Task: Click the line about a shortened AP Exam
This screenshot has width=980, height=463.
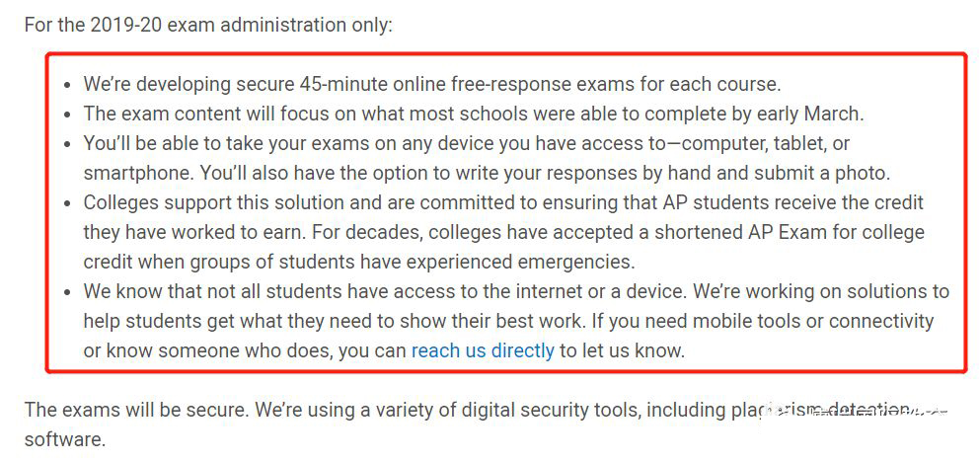Action: pyautogui.click(x=503, y=232)
